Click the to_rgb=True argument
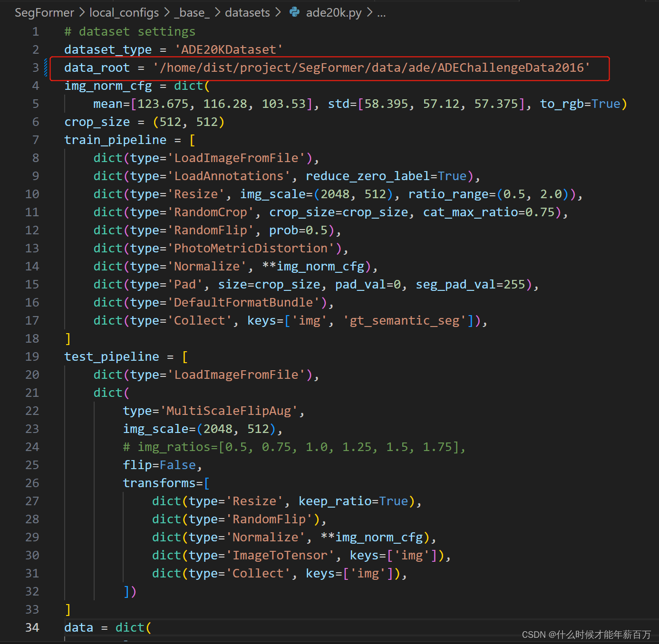 [580, 104]
